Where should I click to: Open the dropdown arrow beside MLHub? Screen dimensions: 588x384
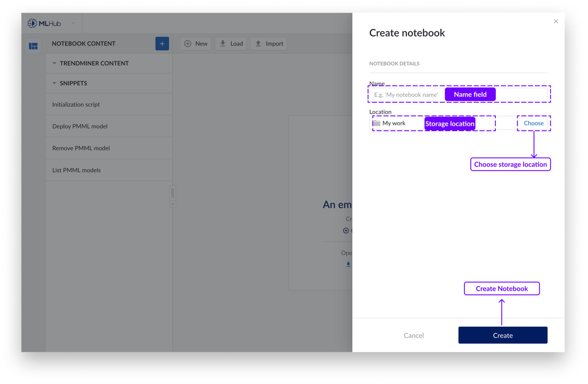tap(73, 23)
